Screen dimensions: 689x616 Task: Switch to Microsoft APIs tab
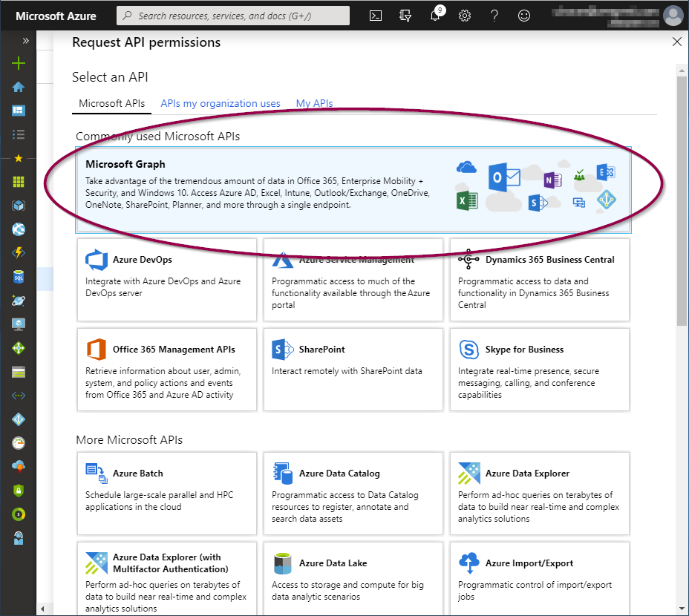[111, 104]
